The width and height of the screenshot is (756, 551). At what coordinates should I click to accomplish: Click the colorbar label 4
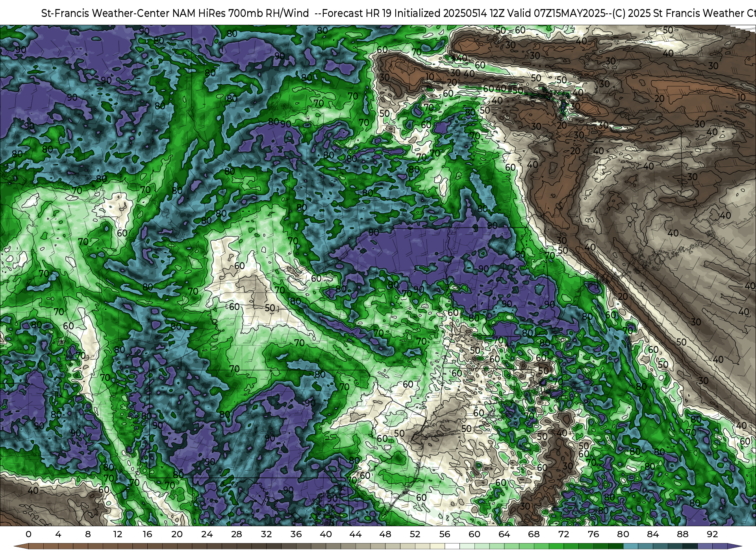click(58, 534)
